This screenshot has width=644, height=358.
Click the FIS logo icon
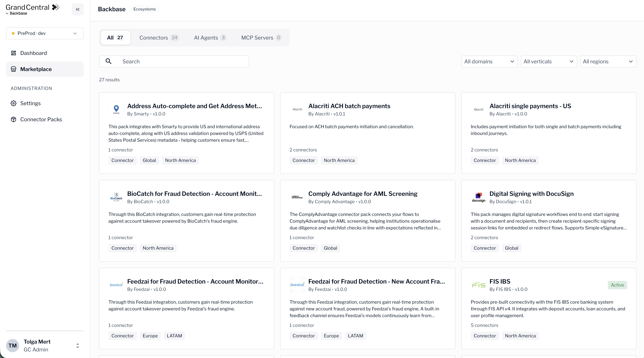click(478, 285)
